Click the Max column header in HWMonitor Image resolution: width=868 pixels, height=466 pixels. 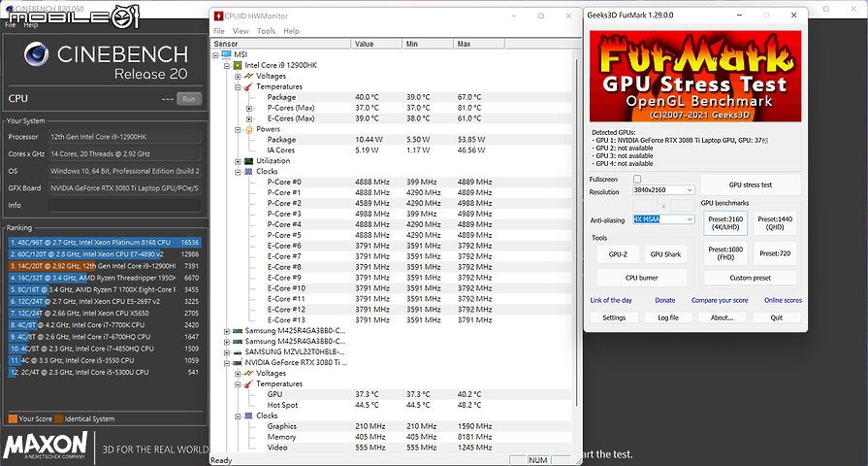pos(479,44)
